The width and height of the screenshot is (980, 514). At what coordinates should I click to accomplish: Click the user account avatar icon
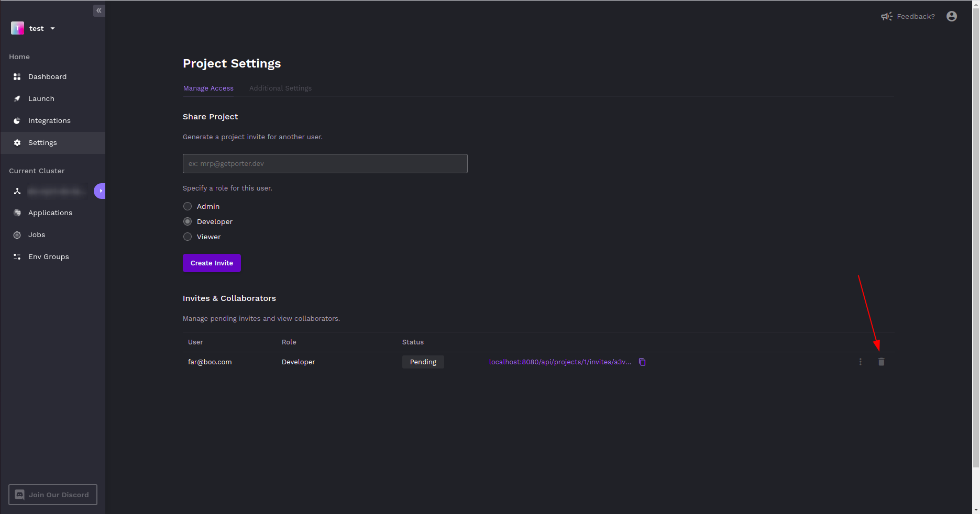pyautogui.click(x=952, y=16)
